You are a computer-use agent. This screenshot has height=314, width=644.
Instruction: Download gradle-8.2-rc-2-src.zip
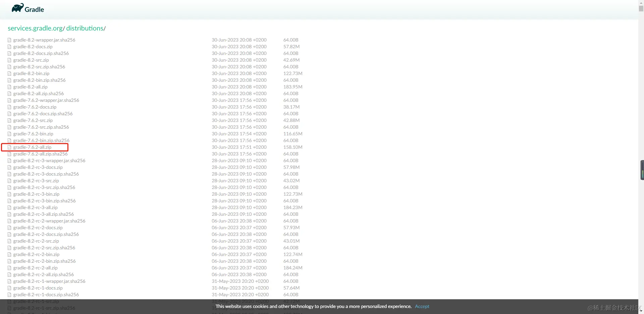point(36,241)
